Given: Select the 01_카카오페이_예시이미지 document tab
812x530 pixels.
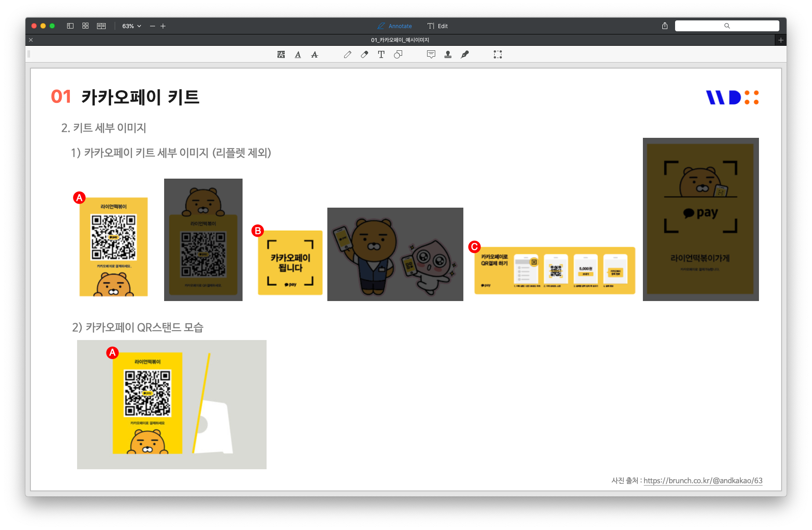Looking at the screenshot, I should [x=400, y=40].
